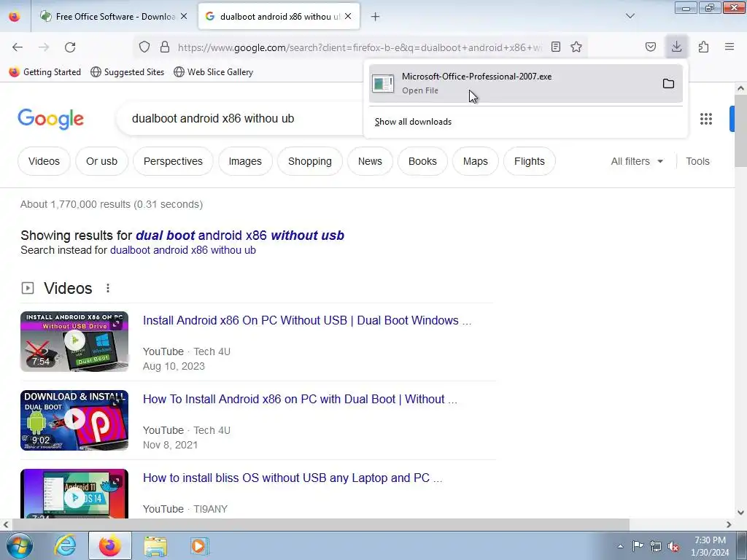Filter results by Flights
Viewport: 747px width, 560px height.
pos(530,161)
